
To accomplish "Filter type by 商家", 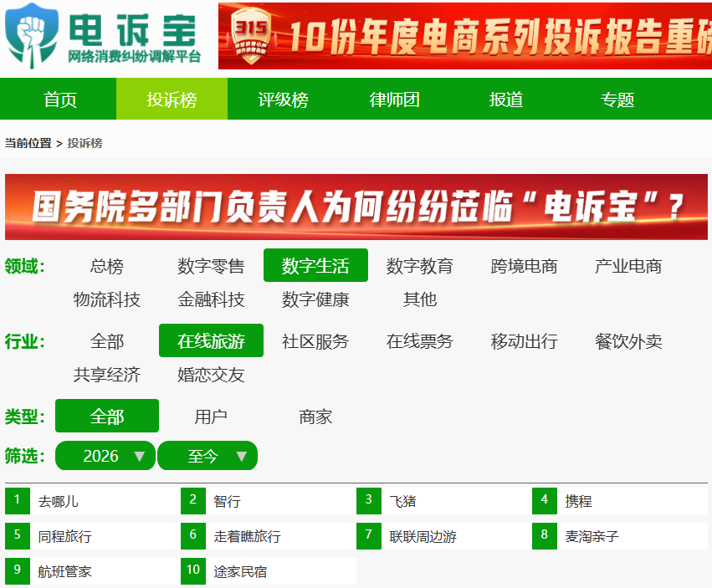I will coord(315,416).
